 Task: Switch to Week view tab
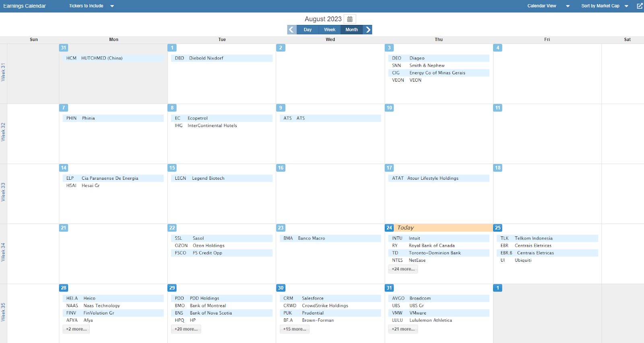[330, 30]
